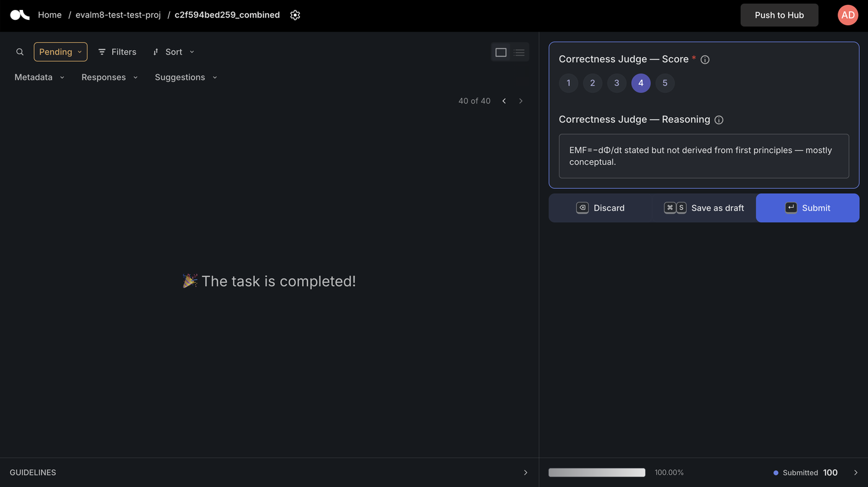Select score 4
This screenshot has height=487, width=868.
[641, 83]
